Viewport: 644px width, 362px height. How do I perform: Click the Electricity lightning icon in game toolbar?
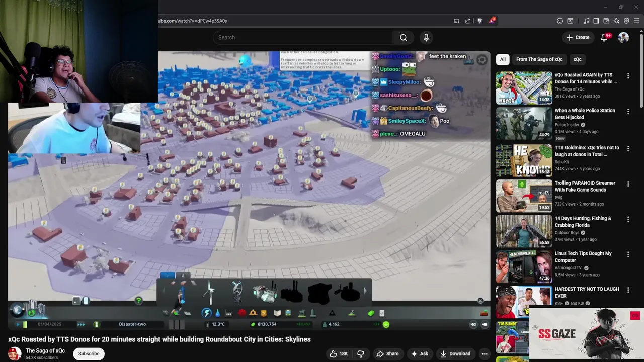pos(207,313)
